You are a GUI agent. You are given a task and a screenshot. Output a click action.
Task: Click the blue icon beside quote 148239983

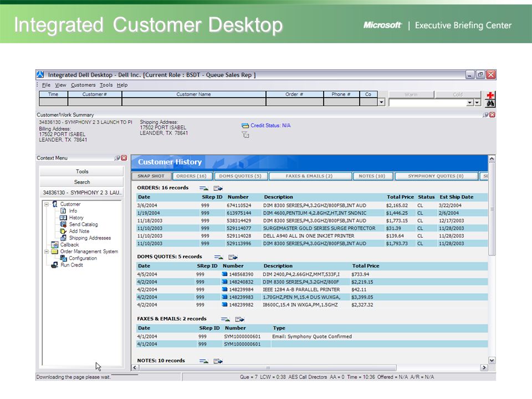coord(224,297)
